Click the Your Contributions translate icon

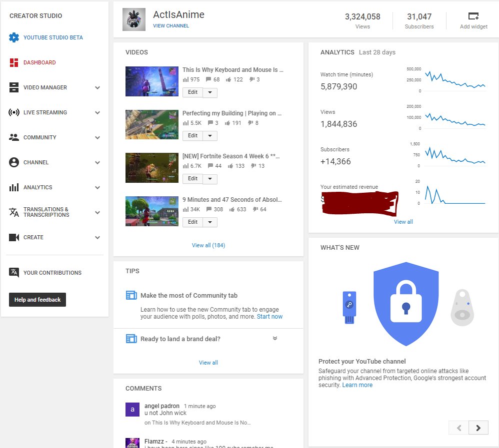tap(13, 273)
